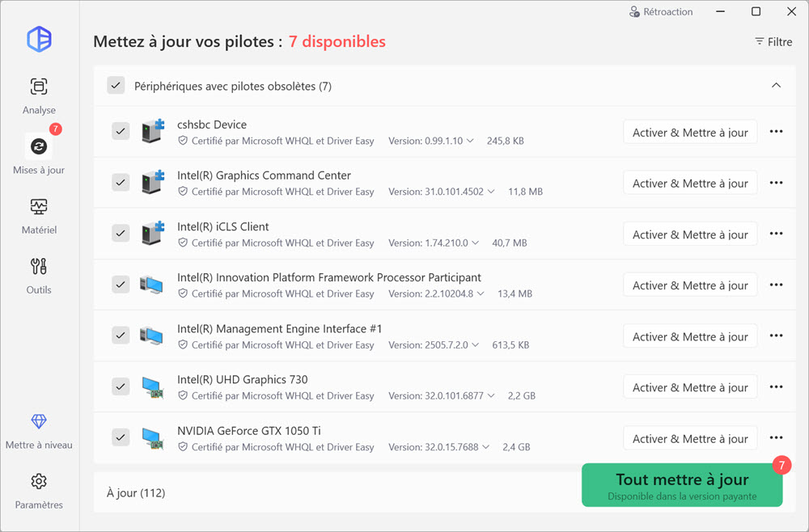Expand the À jour (112) section

136,493
